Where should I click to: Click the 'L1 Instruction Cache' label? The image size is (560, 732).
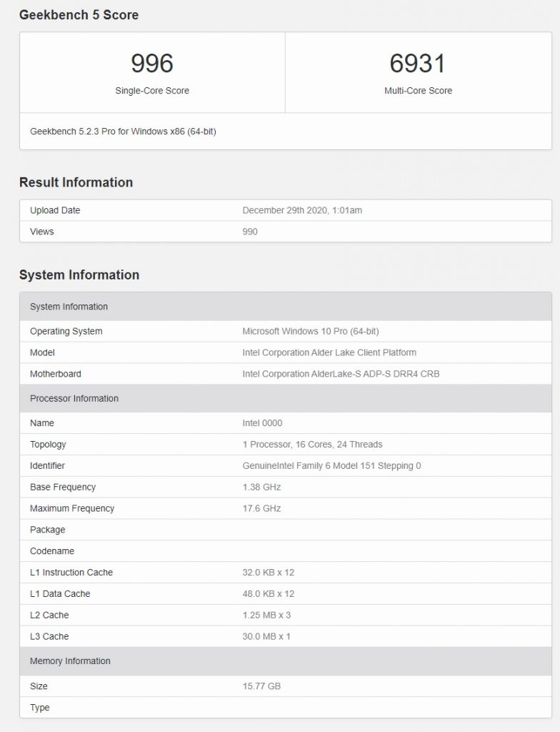point(71,573)
